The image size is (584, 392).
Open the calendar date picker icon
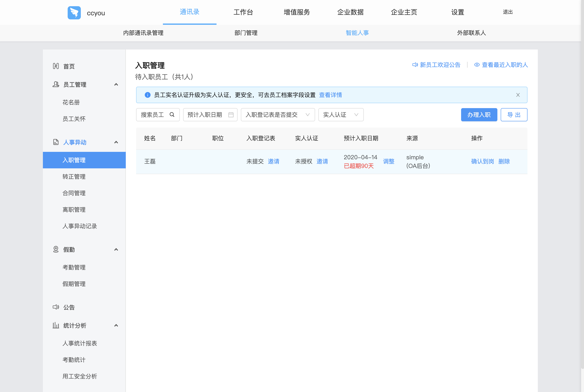(231, 115)
